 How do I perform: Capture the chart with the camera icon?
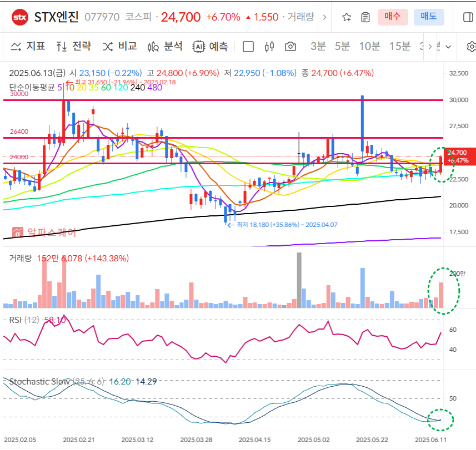click(x=290, y=47)
